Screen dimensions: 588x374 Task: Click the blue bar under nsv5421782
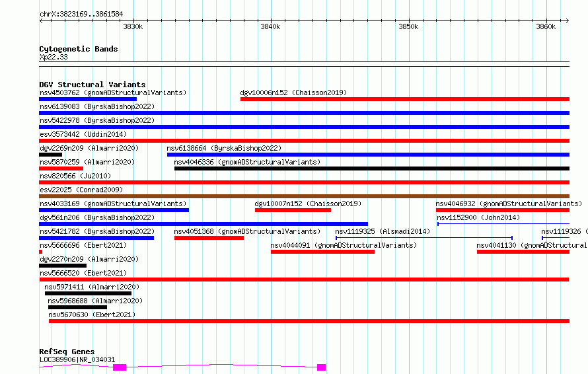96,238
